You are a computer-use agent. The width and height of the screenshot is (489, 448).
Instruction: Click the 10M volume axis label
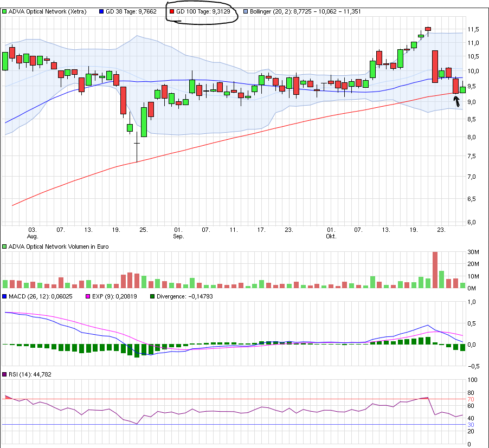point(473,276)
